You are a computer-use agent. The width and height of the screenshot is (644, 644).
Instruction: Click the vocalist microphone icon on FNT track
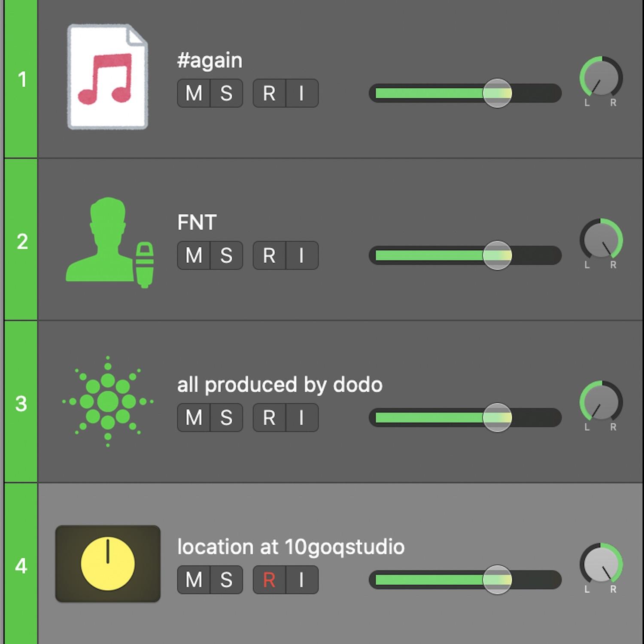point(109,243)
